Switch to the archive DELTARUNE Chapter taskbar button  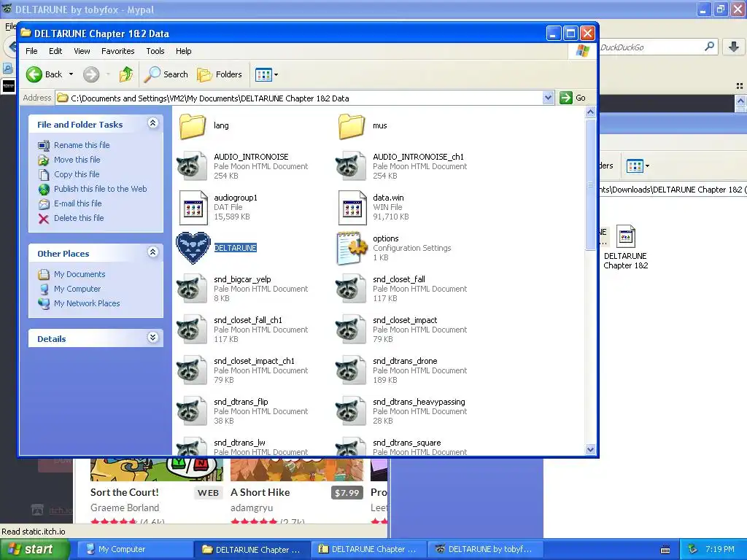(368, 550)
